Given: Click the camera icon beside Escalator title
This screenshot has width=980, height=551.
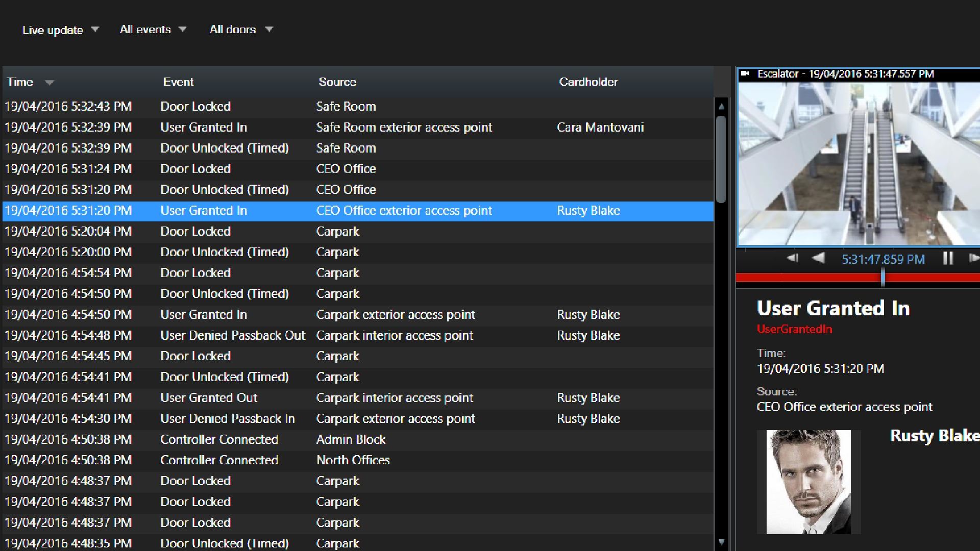Looking at the screenshot, I should [x=745, y=74].
